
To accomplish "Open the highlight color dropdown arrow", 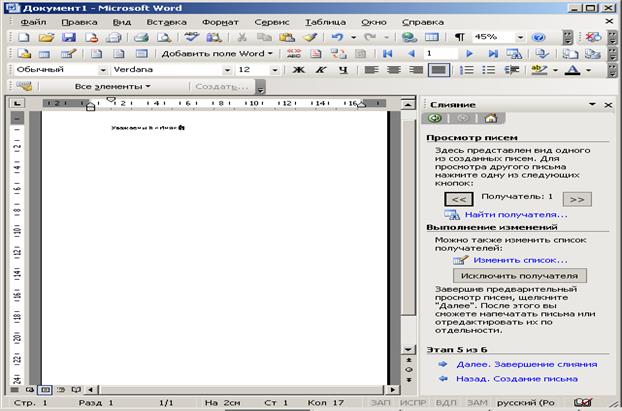I will coord(555,70).
